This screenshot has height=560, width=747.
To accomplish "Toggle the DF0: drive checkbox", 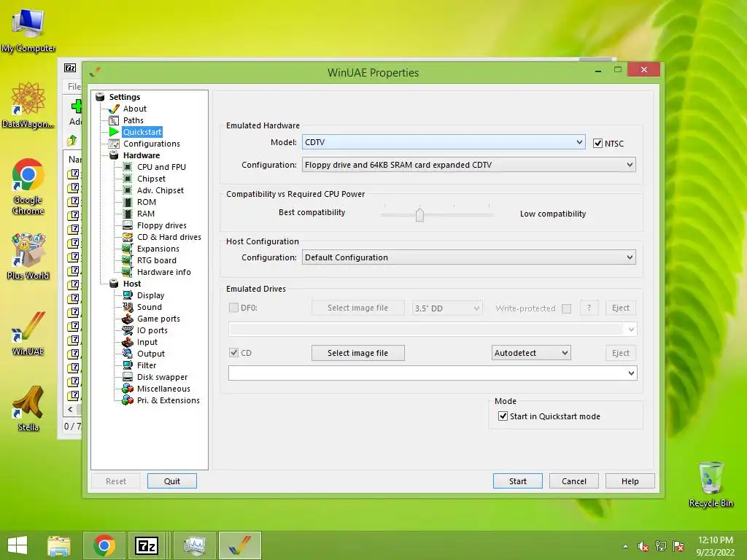I will [x=233, y=308].
